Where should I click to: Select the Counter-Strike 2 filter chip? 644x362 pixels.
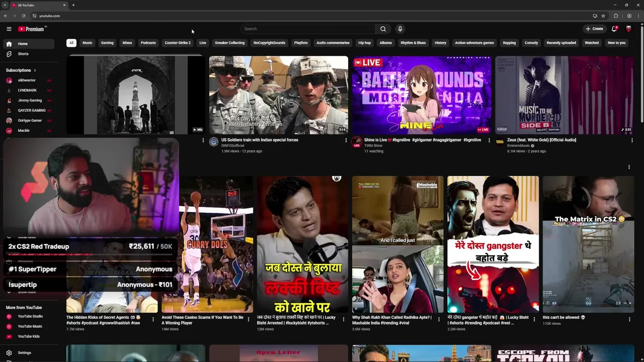coord(178,43)
